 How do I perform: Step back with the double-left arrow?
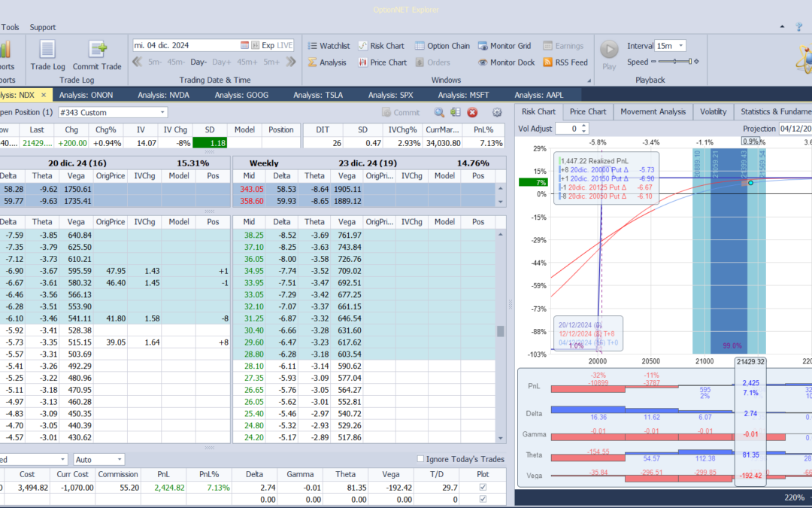138,62
